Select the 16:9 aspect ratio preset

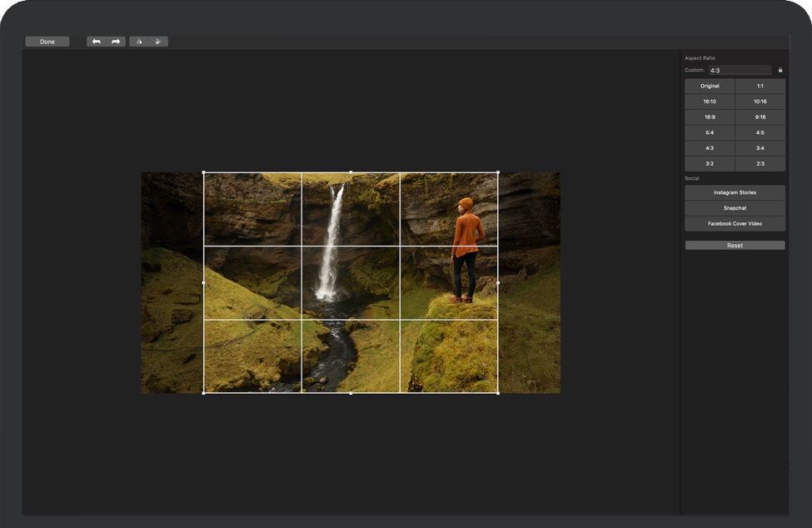coord(710,117)
